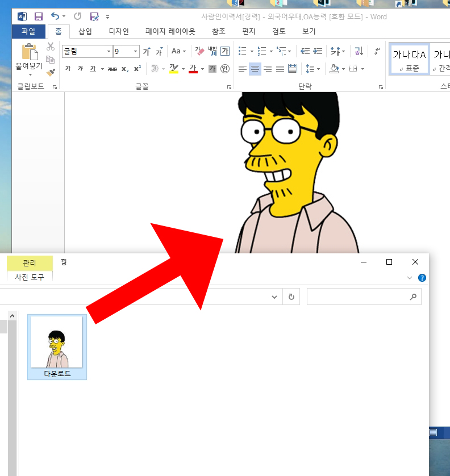
Task: Click the Justify alignment icon
Action: 280,69
